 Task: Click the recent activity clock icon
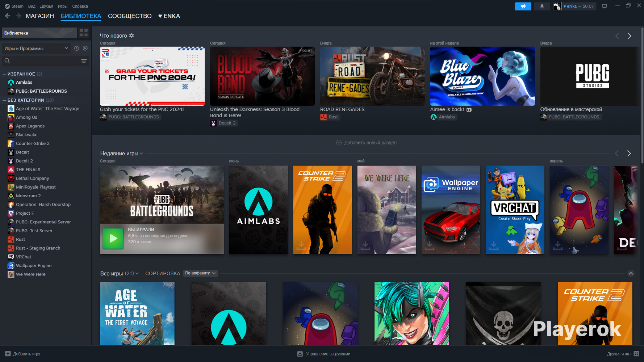click(x=76, y=48)
